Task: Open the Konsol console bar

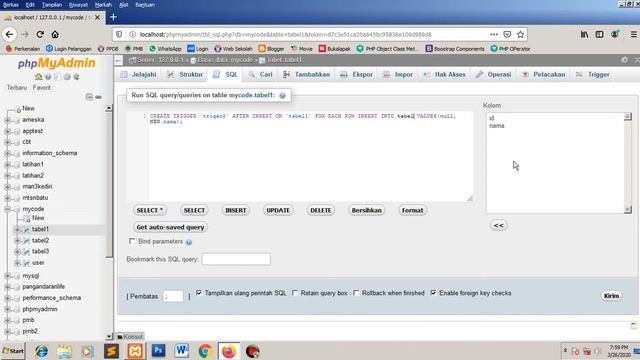Action: pyautogui.click(x=130, y=336)
